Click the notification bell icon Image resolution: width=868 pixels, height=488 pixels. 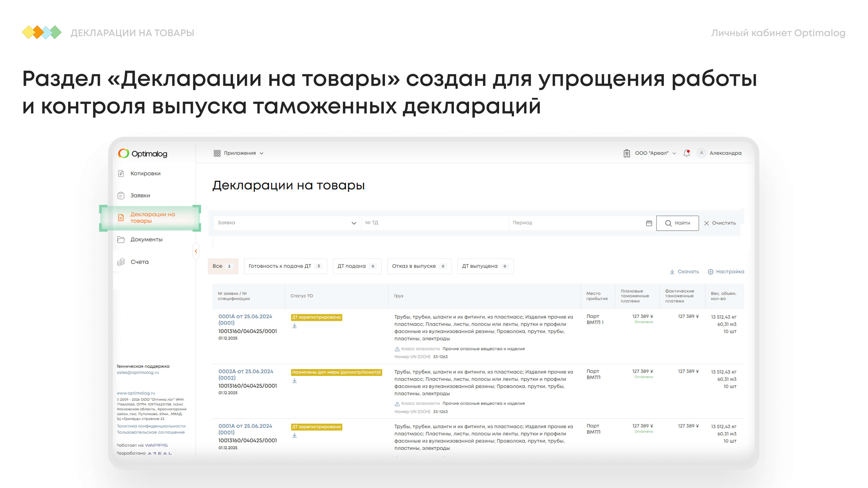tap(686, 153)
